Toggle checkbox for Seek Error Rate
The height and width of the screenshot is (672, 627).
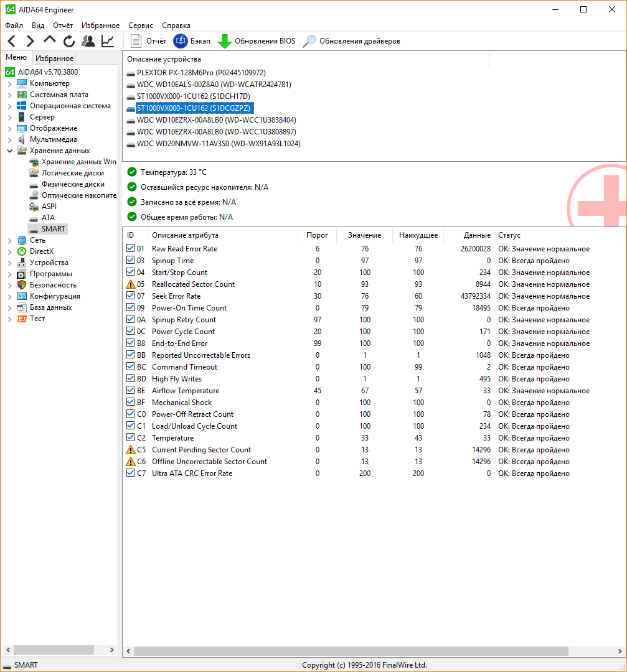click(x=130, y=296)
